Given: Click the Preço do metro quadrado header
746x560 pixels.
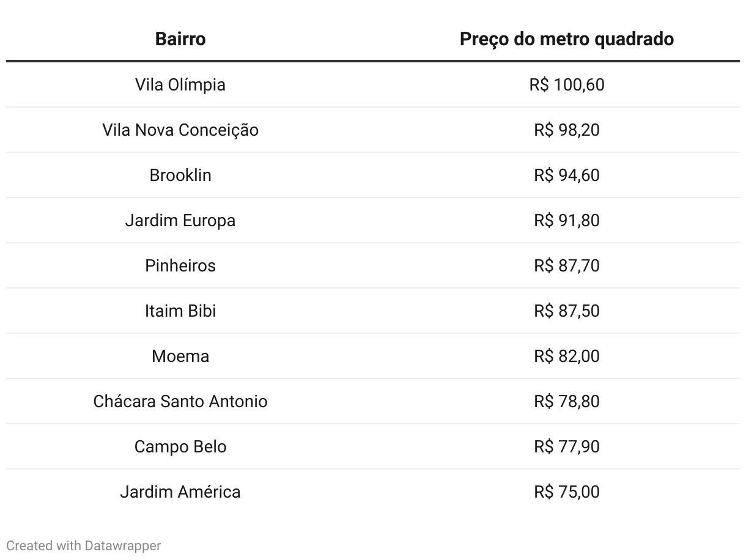Looking at the screenshot, I should coord(566,39).
